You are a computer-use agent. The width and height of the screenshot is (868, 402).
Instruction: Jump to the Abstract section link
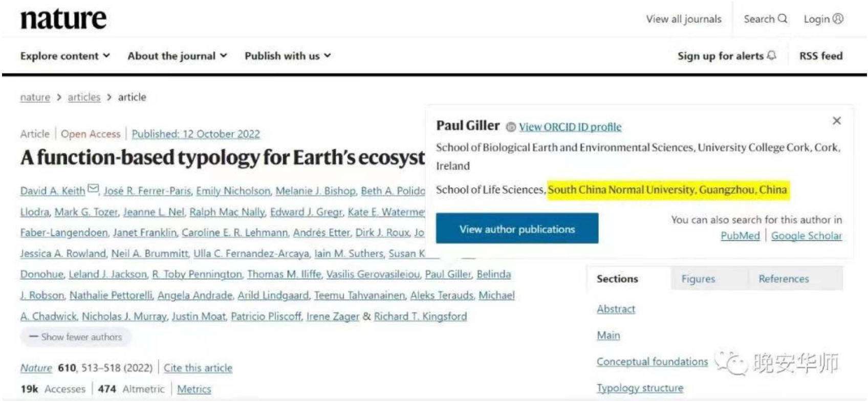pos(616,309)
